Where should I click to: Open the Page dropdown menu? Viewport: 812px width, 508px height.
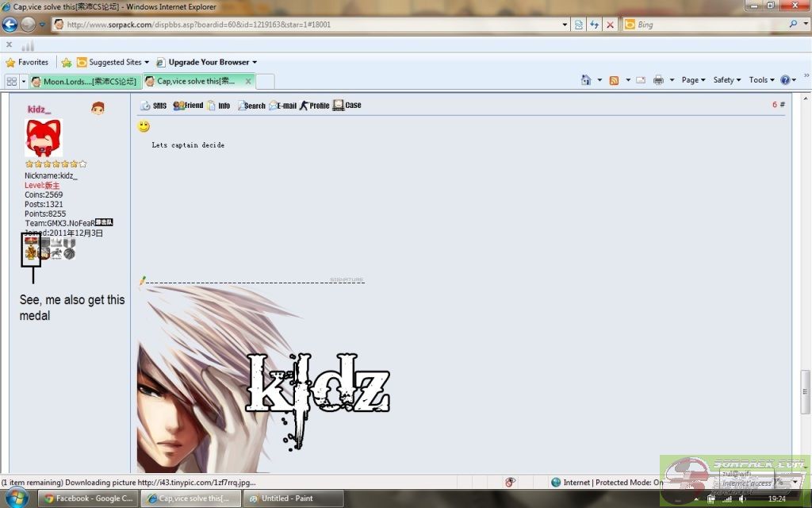tap(694, 80)
